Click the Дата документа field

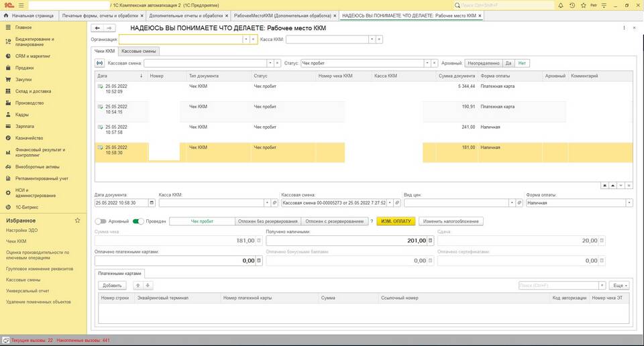pyautogui.click(x=121, y=203)
